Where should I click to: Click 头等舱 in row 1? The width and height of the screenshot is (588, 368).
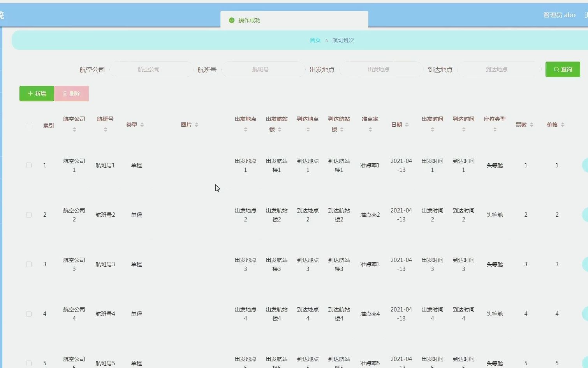[495, 165]
